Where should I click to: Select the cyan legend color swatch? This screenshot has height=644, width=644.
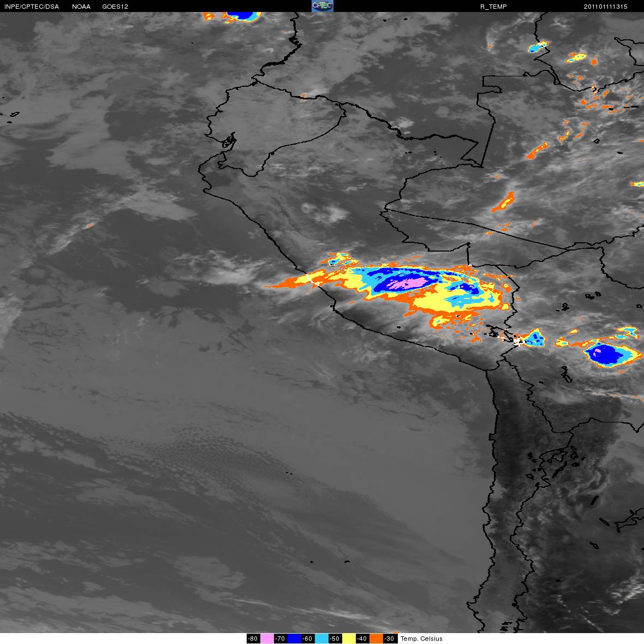point(321,639)
